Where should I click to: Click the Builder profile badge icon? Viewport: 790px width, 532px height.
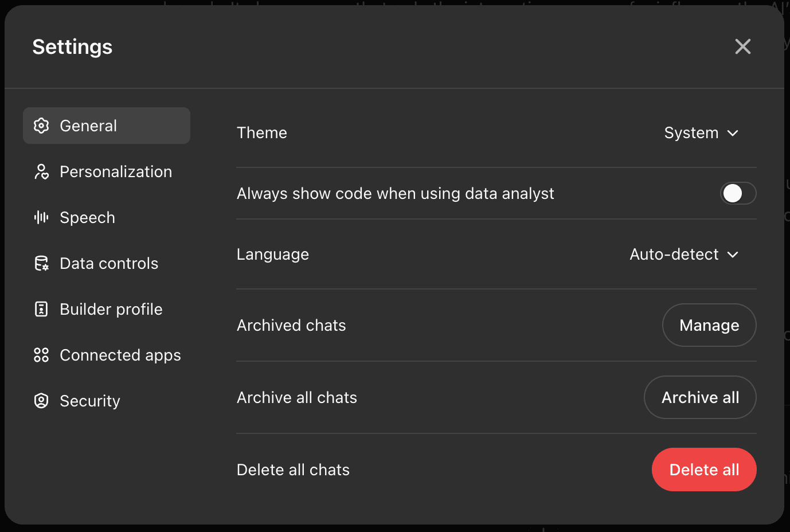[x=41, y=309]
